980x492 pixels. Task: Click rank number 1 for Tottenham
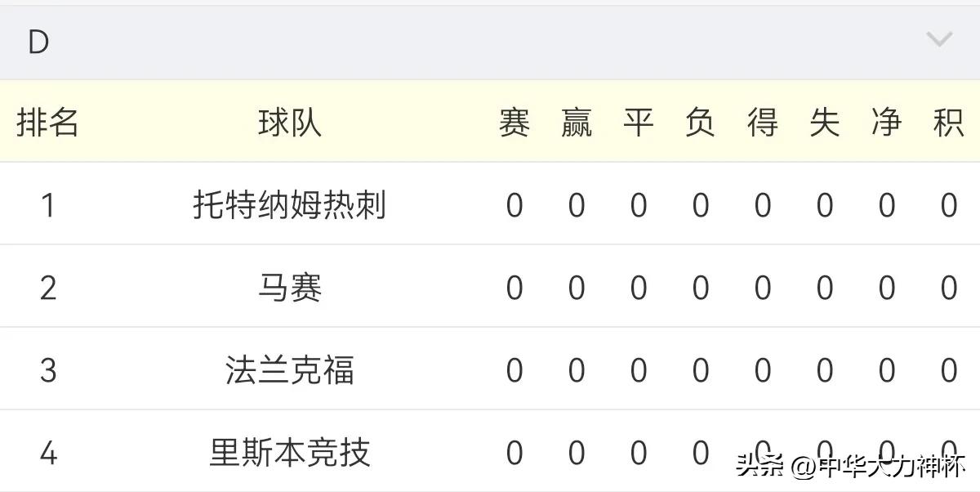coord(47,204)
